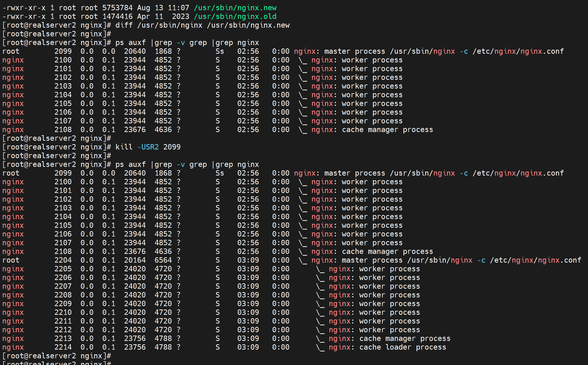Image resolution: width=588 pixels, height=365 pixels.
Task: Click the last full shell prompt line
Action: coord(56,356)
